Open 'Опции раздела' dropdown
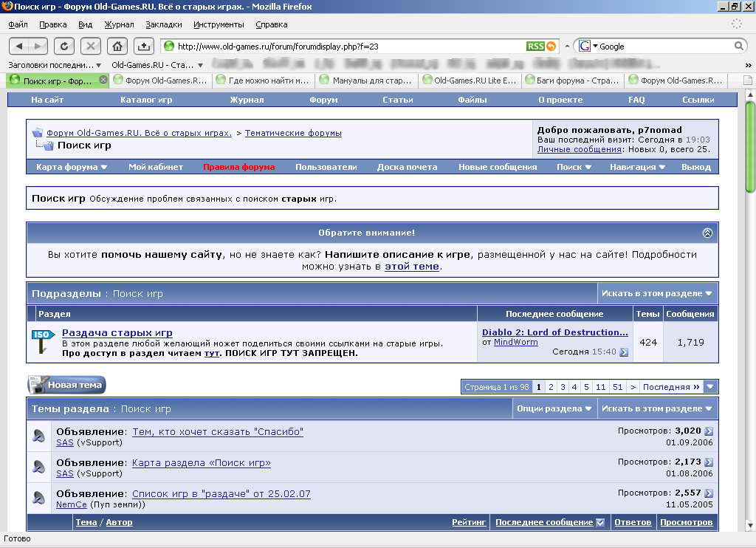Viewport: 756px width, 548px height. (554, 408)
